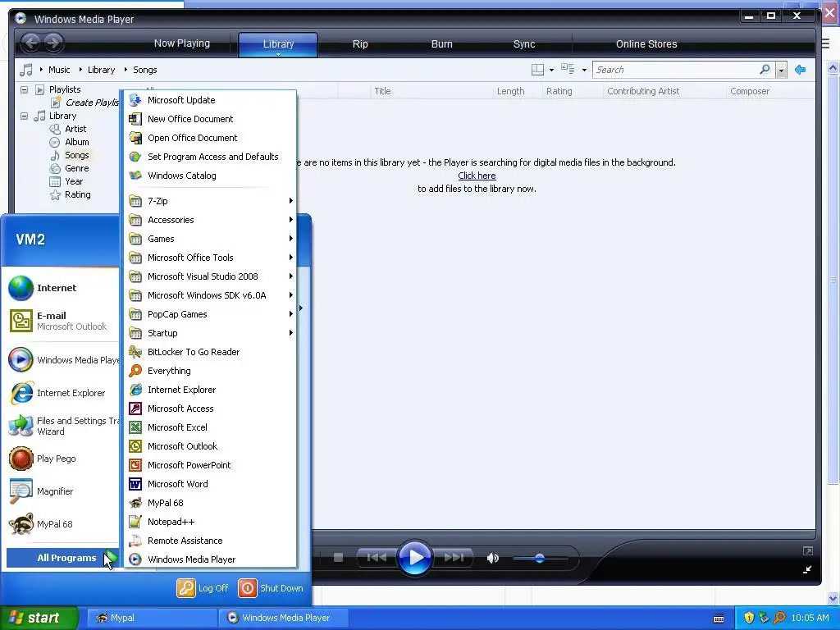The height and width of the screenshot is (630, 840).
Task: Launch Microsoft Word
Action: tap(210, 484)
